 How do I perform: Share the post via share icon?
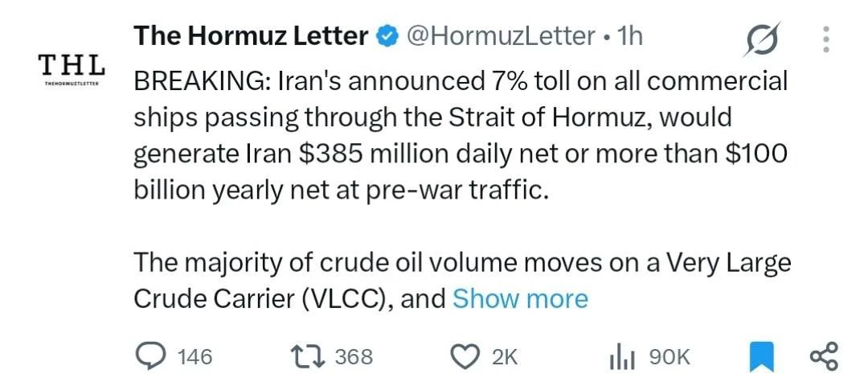click(825, 356)
